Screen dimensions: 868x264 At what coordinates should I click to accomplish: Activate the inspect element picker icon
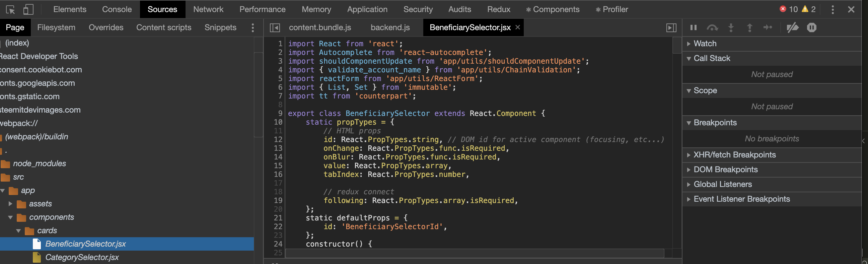[10, 9]
